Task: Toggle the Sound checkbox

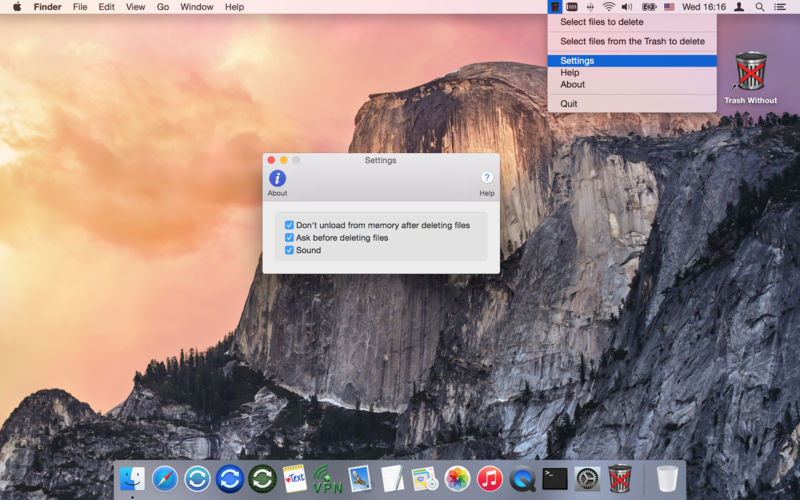Action: (289, 250)
